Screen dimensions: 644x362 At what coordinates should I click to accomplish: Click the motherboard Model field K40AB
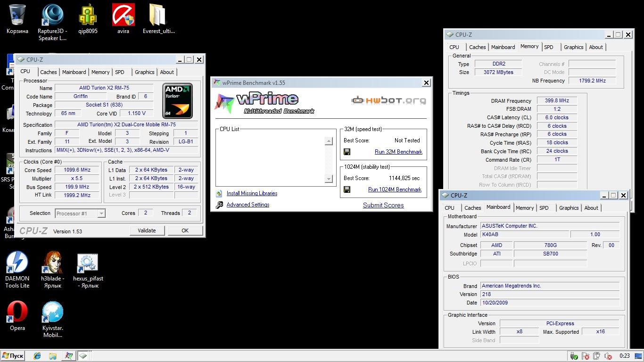(524, 234)
